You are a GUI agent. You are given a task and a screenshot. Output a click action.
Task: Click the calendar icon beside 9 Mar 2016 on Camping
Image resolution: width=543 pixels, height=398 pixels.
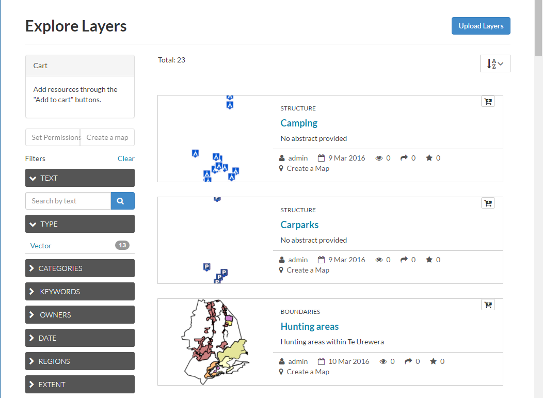321,158
